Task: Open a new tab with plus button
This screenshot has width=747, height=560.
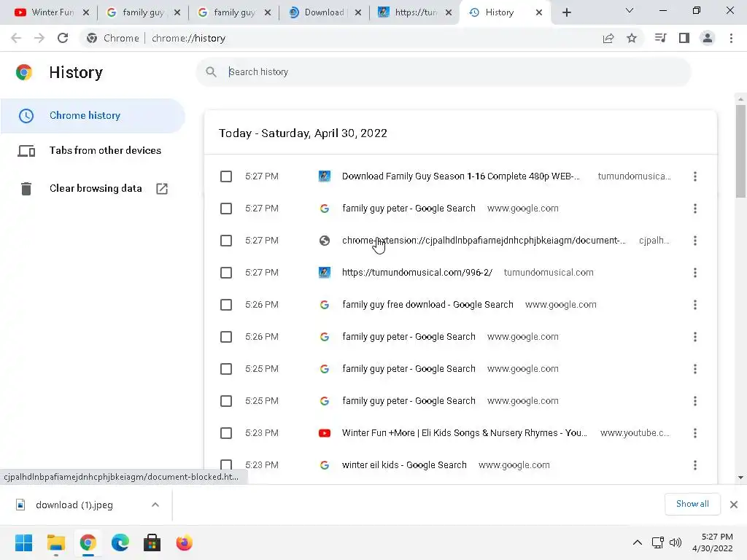Action: tap(566, 12)
